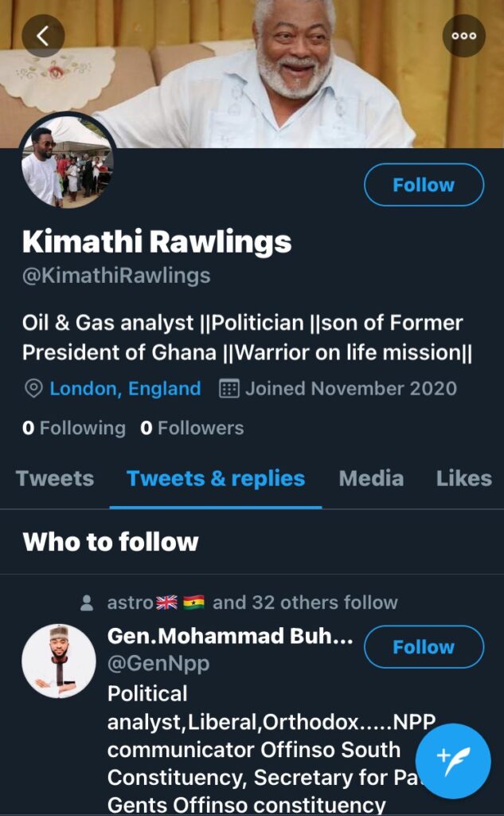Tap the calendar joined-date icon
Viewport: 504px width, 816px height.
[x=229, y=389]
